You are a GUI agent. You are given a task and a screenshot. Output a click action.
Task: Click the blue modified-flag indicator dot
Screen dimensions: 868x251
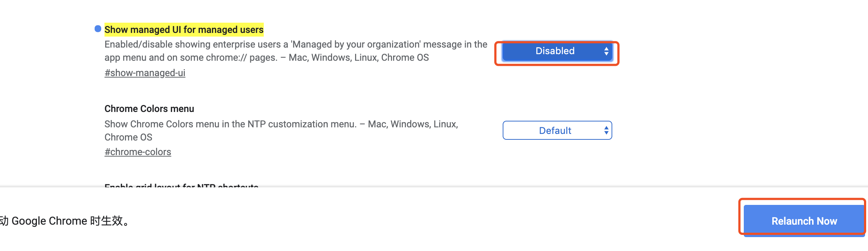click(98, 29)
